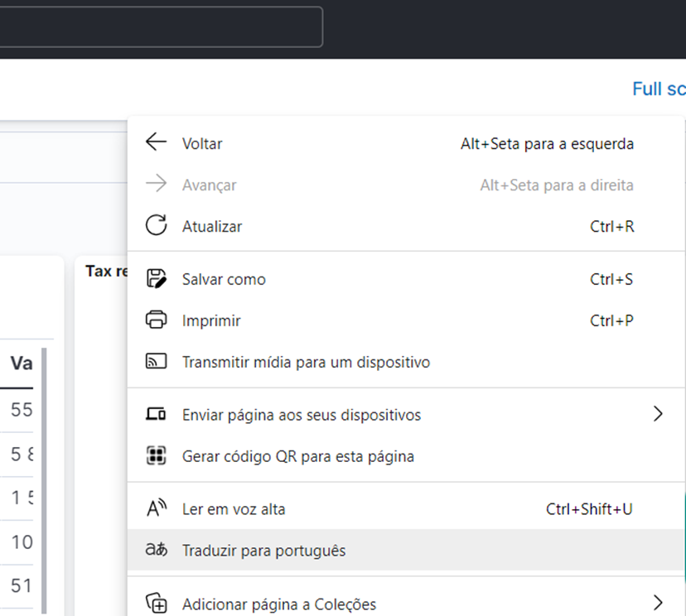Click the devices icon for Enviar página
Viewport: 686px width, 616px height.
click(156, 414)
